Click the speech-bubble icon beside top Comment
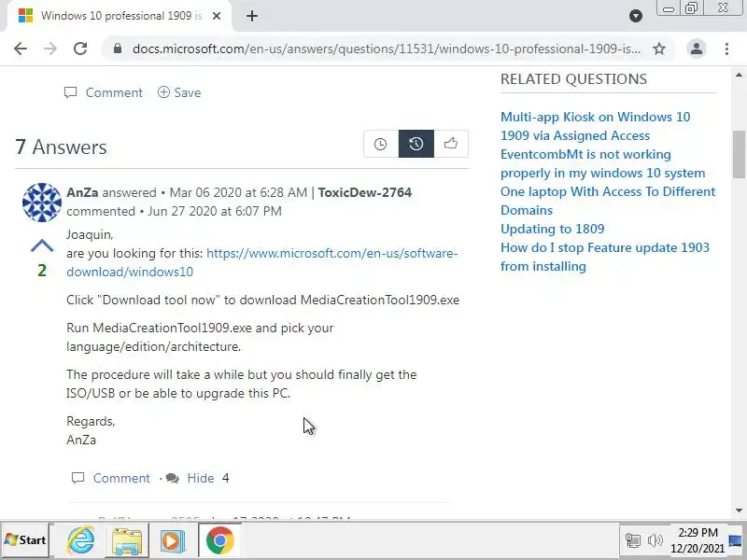The height and width of the screenshot is (560, 747). coord(71,91)
